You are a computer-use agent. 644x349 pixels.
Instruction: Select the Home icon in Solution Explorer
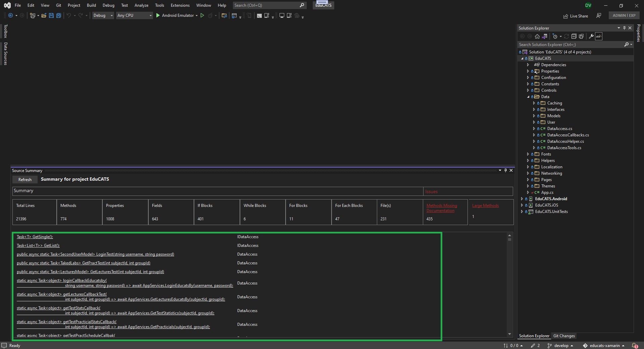pyautogui.click(x=537, y=36)
